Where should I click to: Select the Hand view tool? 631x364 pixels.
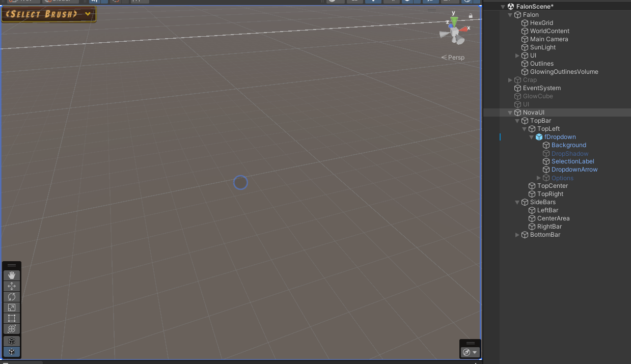pyautogui.click(x=11, y=275)
